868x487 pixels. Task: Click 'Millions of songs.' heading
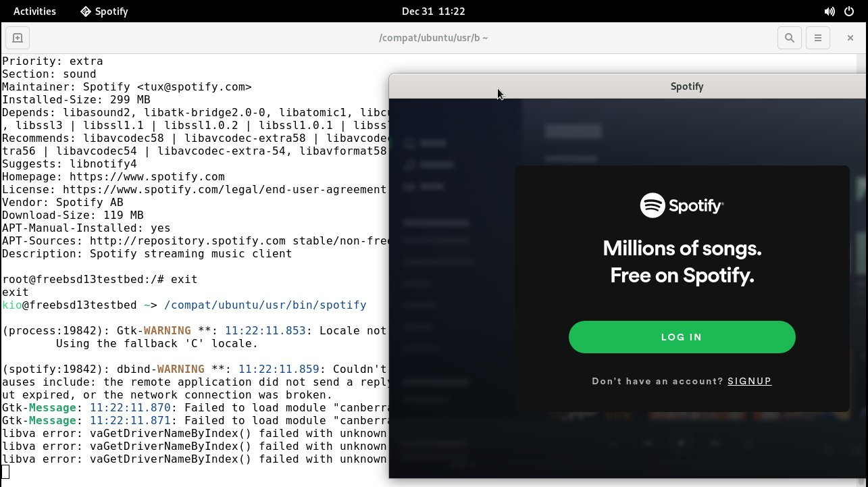click(682, 249)
